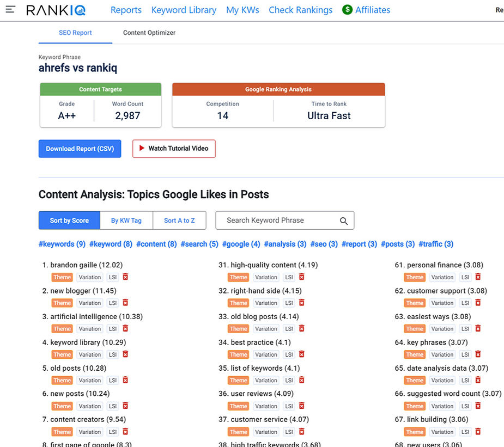The image size is (504, 447).
Task: Delete the content creators keyword
Action: 125,431
